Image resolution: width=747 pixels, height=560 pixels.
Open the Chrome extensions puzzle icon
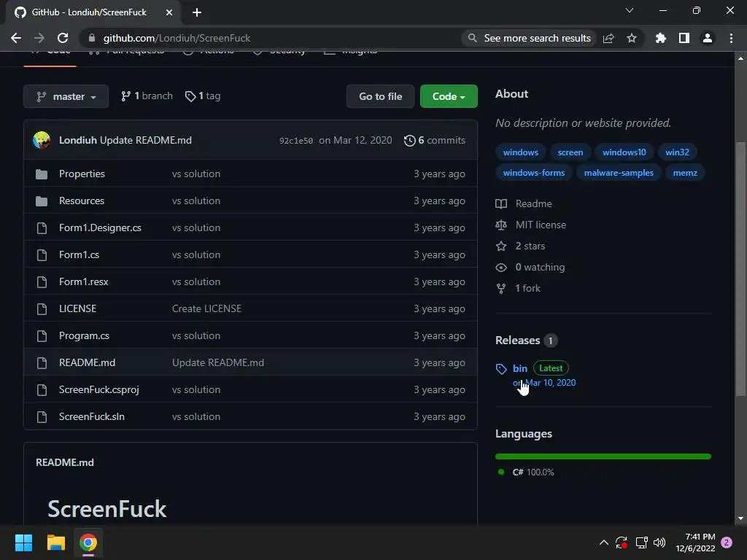point(661,38)
